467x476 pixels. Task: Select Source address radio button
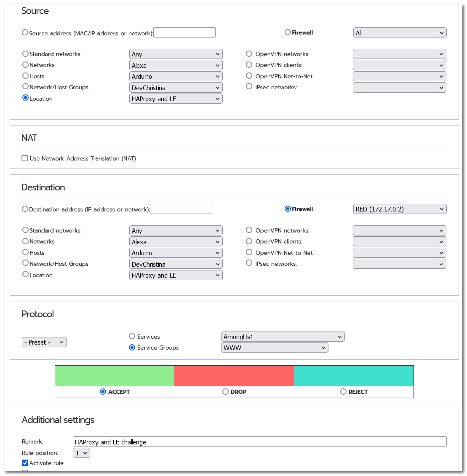click(x=25, y=32)
